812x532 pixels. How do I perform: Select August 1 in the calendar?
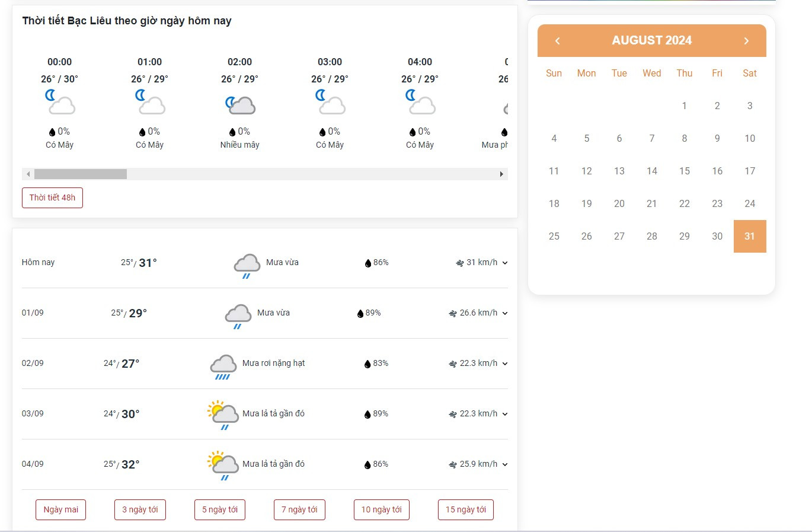685,106
